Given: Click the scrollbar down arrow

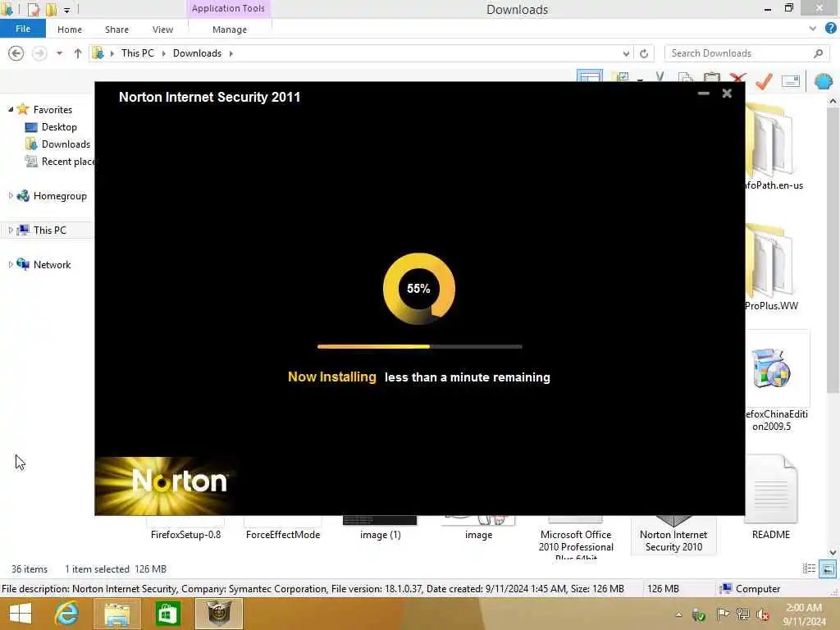Looking at the screenshot, I should [x=833, y=552].
